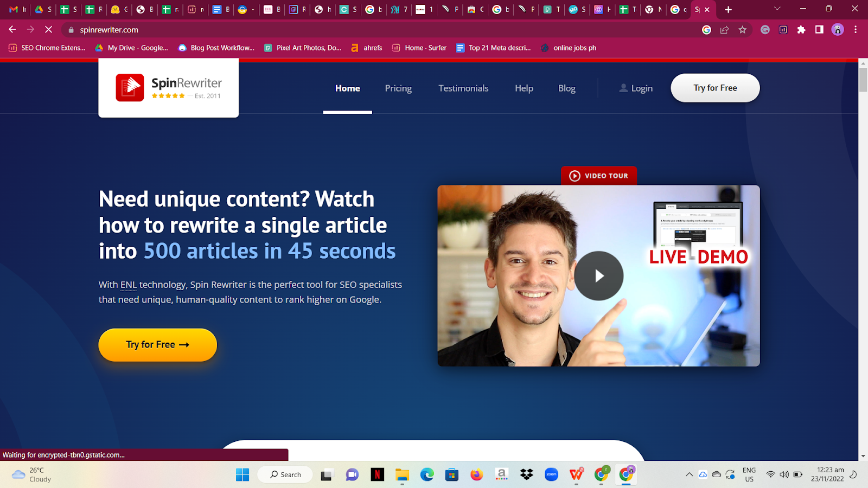
Task: Open the tab search dropdown chevron
Action: 777,9
